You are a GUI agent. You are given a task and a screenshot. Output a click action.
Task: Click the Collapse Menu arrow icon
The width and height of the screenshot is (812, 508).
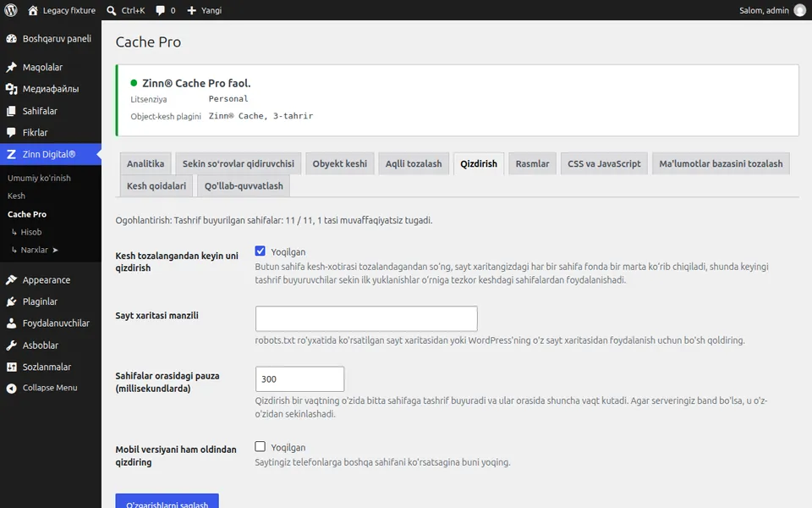point(11,389)
